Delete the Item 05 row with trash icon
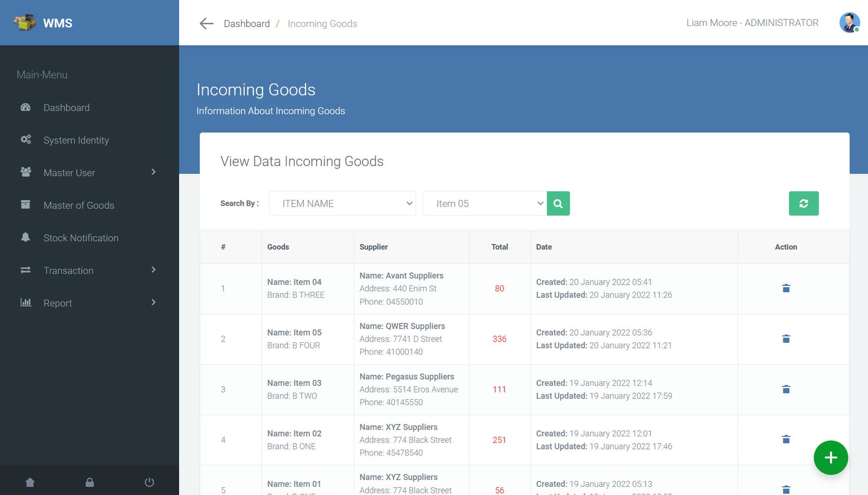The width and height of the screenshot is (868, 495). pyautogui.click(x=786, y=339)
